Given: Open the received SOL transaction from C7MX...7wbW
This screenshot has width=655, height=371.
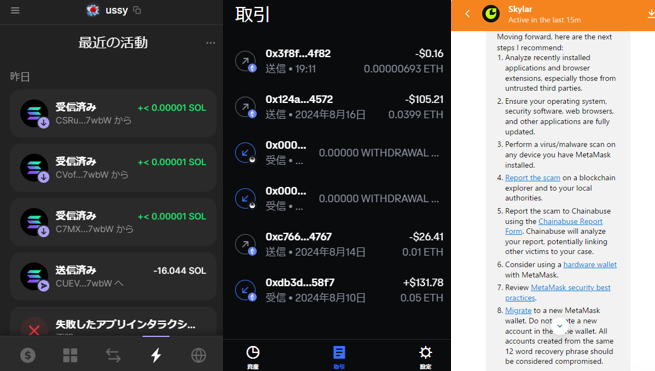Looking at the screenshot, I should [x=113, y=222].
